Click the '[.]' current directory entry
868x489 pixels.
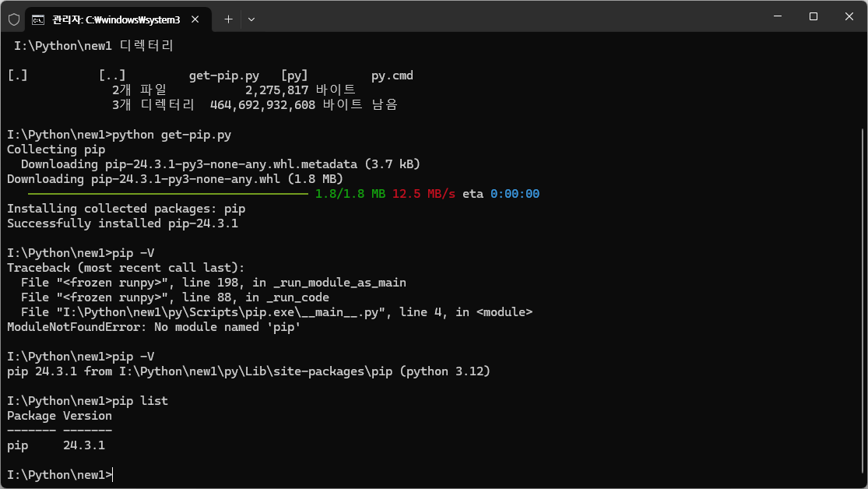pyautogui.click(x=18, y=76)
